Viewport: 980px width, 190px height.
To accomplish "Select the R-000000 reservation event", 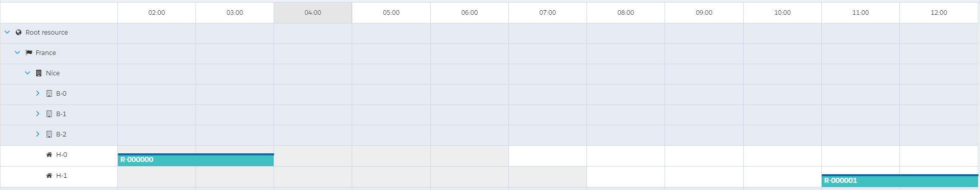I will [195, 159].
